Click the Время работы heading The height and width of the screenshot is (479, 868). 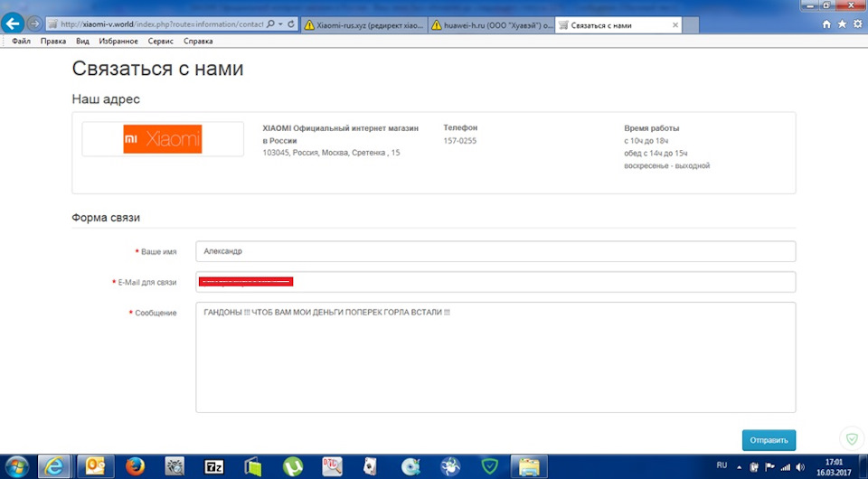click(651, 128)
